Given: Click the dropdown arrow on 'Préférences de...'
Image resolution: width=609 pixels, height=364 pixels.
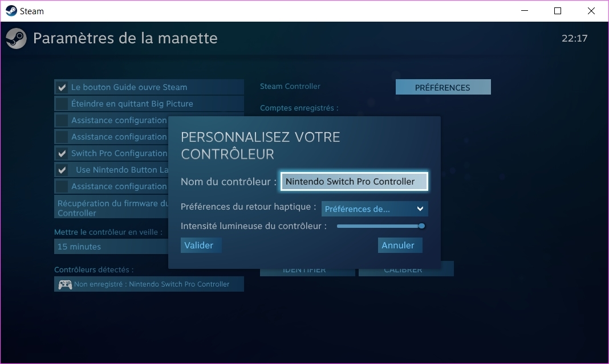Looking at the screenshot, I should coord(420,209).
